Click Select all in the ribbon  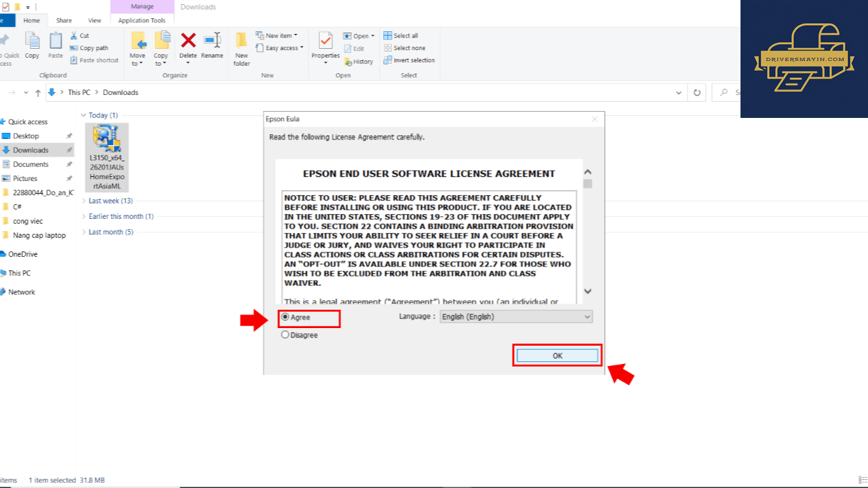[x=400, y=36]
